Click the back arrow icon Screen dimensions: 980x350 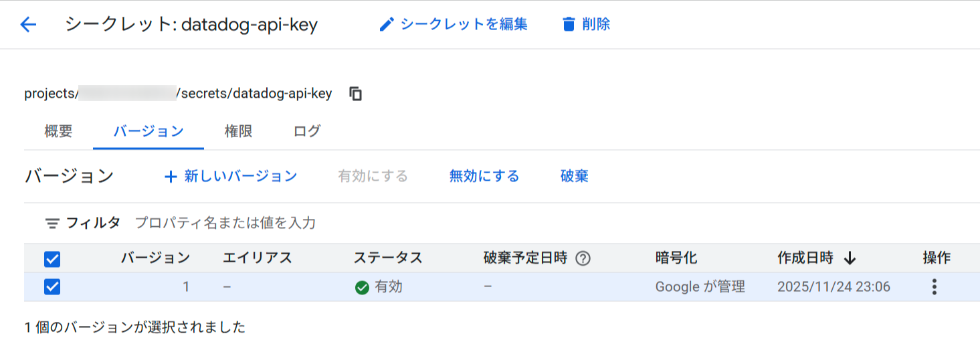click(28, 25)
